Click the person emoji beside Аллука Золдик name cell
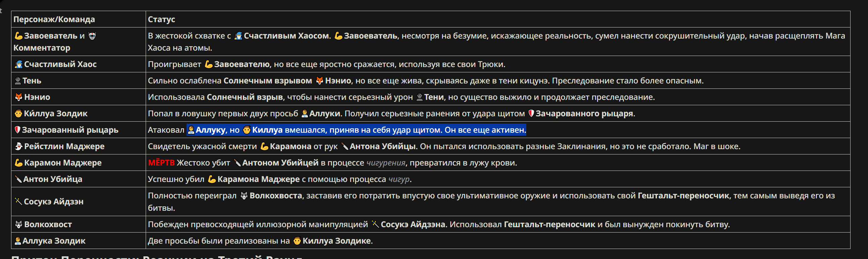The width and height of the screenshot is (868, 259). 18,241
